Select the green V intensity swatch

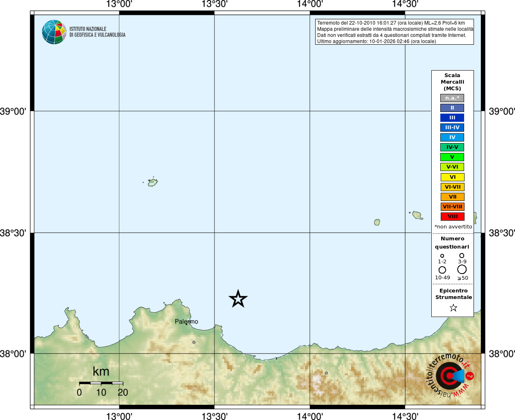tap(452, 157)
